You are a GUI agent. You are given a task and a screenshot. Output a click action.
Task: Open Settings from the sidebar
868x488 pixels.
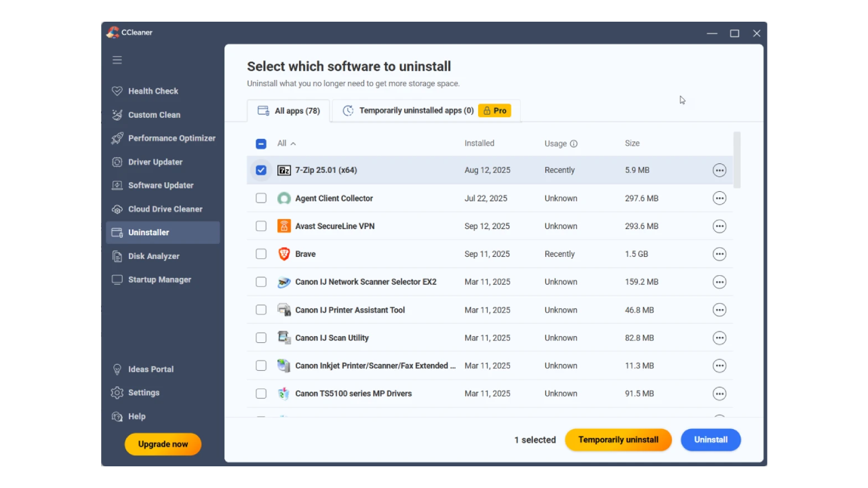point(163,392)
